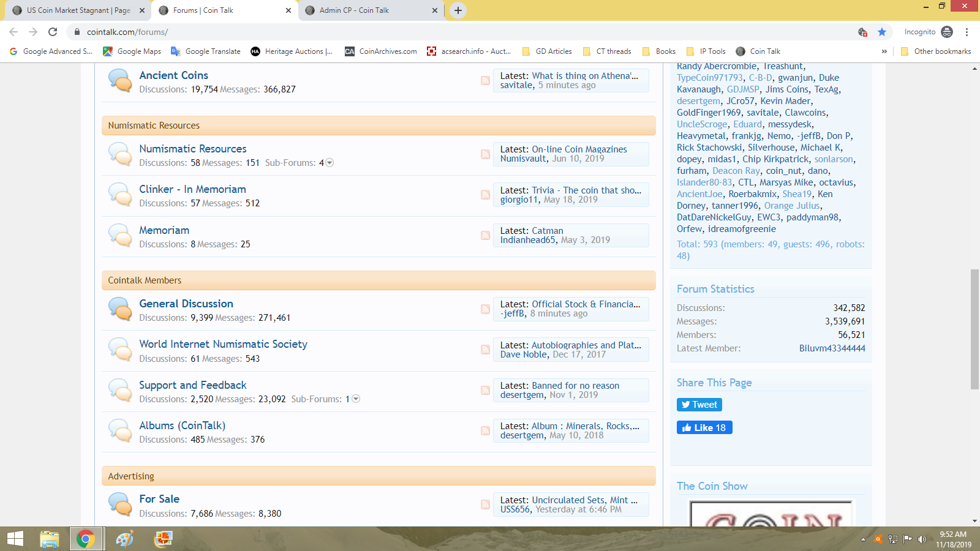Expand Support and Feedback sub-forums list

pyautogui.click(x=356, y=399)
